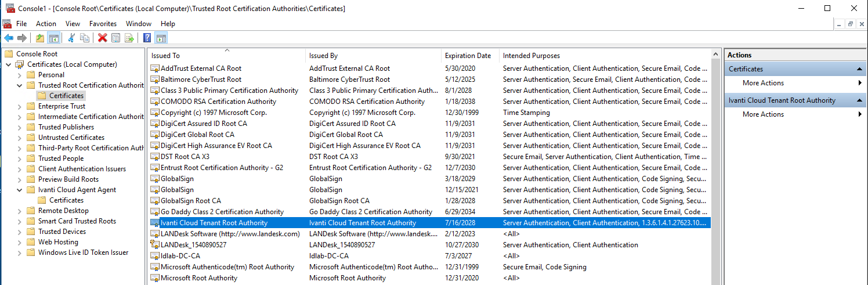868x285 pixels.
Task: Open the Action menu
Action: (x=46, y=24)
